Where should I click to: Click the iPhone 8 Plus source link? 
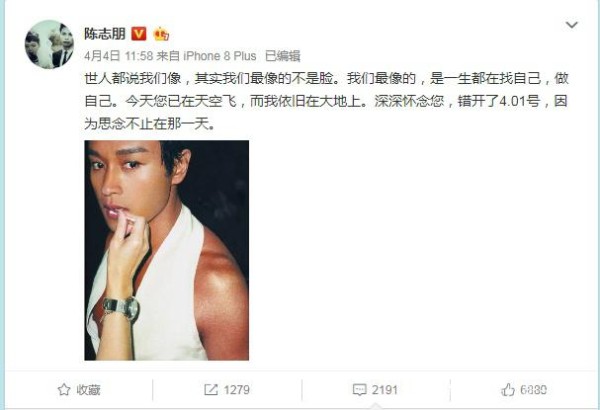pyautogui.click(x=220, y=56)
